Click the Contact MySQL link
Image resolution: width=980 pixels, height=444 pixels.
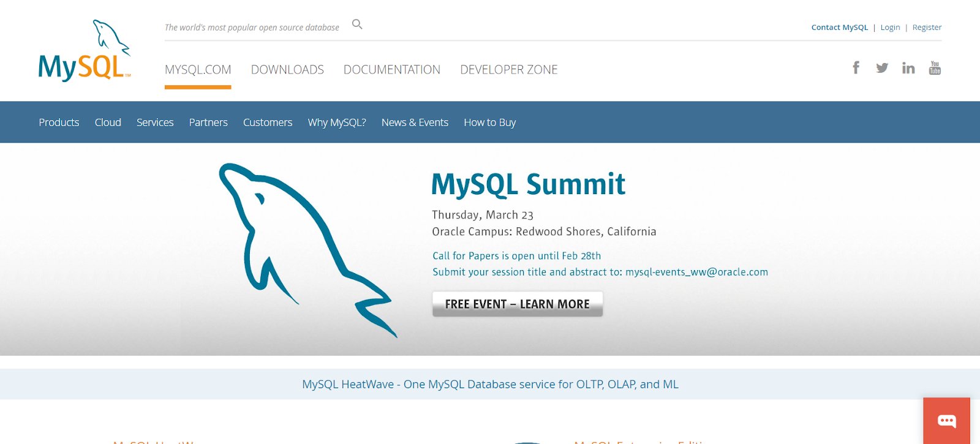tap(840, 28)
